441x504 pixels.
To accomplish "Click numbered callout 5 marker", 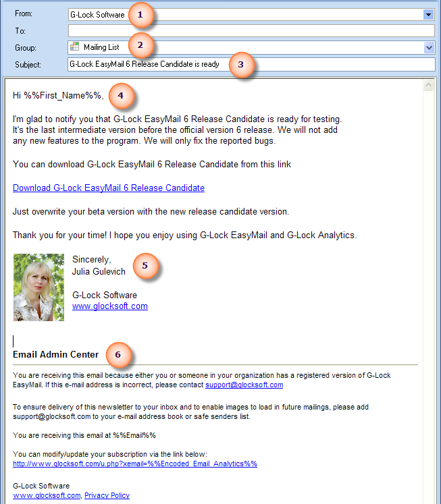I will tap(145, 266).
